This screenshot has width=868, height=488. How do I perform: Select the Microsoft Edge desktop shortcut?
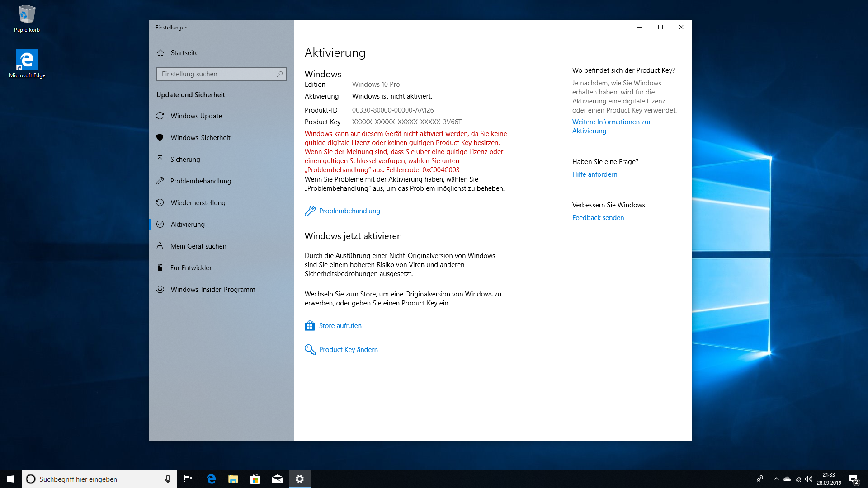click(27, 64)
